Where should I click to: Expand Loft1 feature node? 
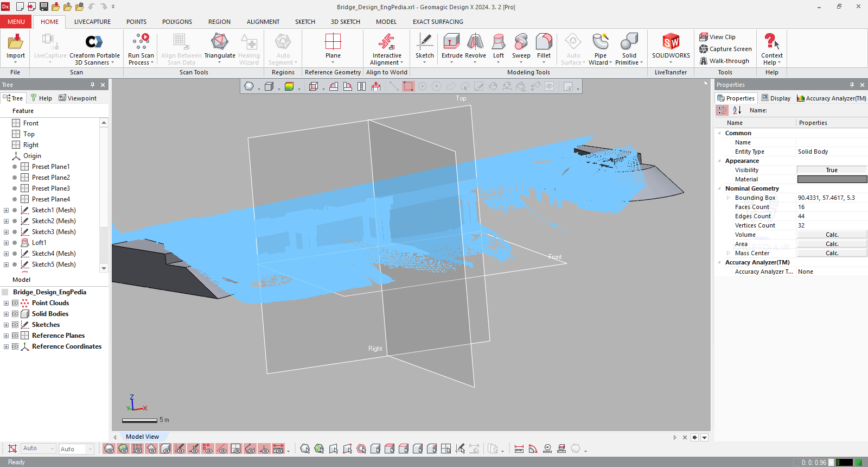point(6,243)
